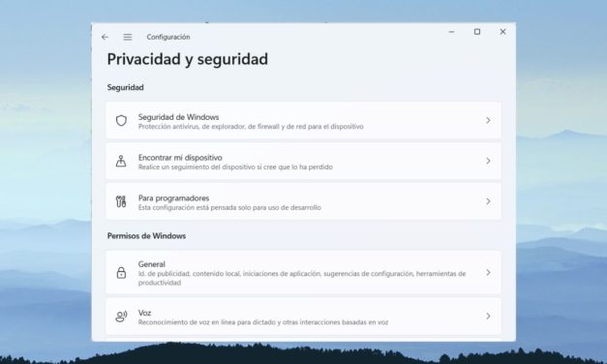This screenshot has width=607, height=364.
Task: Expand Para programadores chevron
Action: point(488,201)
